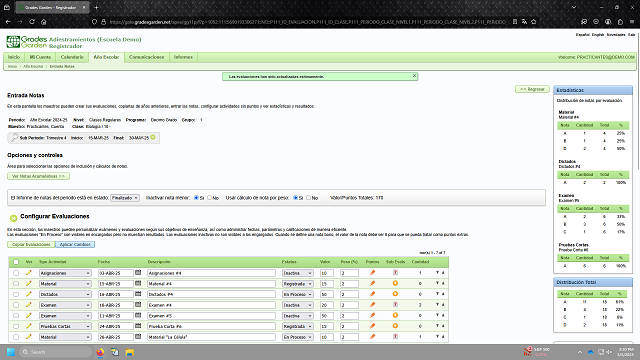Viewport: 640px width, 360px height.
Task: Open Firefox from the Windows taskbar
Action: 100,352
